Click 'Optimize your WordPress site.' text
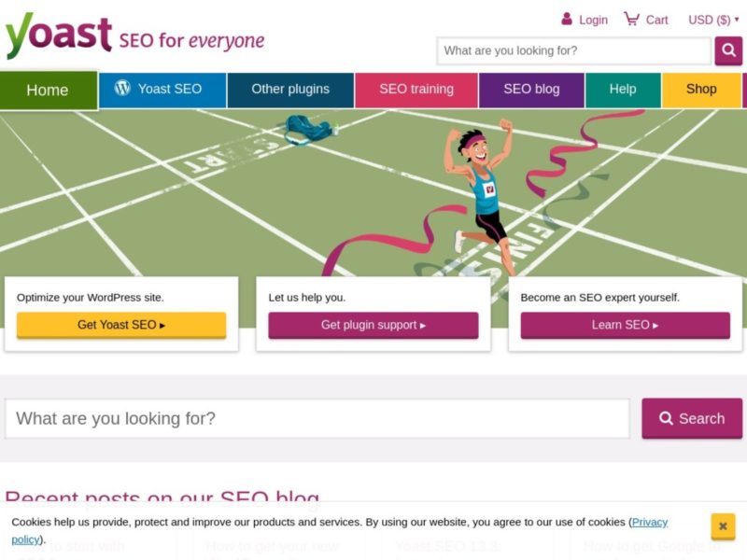The image size is (747, 560). 90,298
